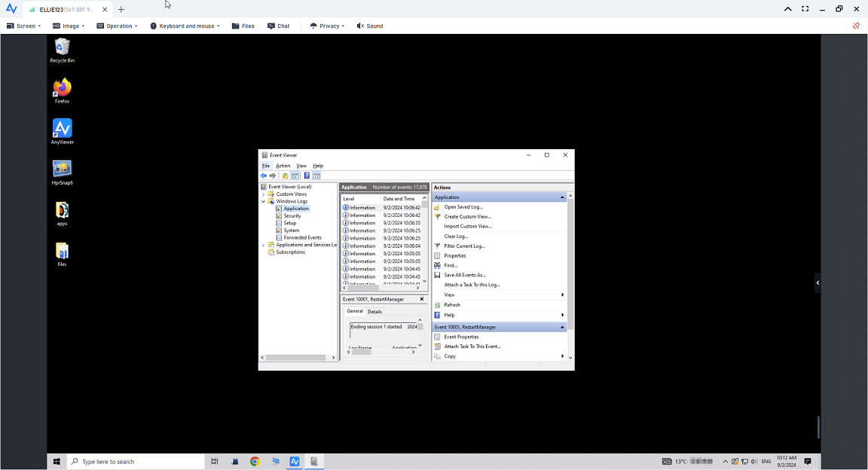Image resolution: width=868 pixels, height=470 pixels.
Task: Close the Event 10001 preview pane
Action: point(421,299)
